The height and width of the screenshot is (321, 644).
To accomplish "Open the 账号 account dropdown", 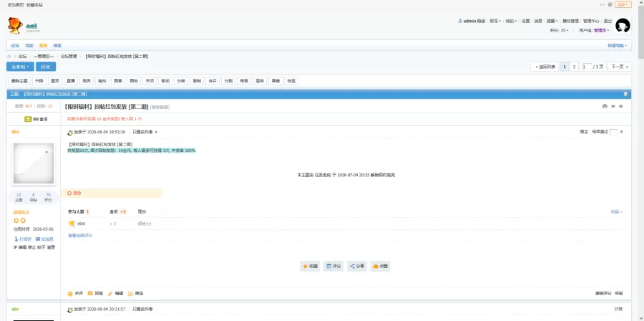I will (495, 21).
